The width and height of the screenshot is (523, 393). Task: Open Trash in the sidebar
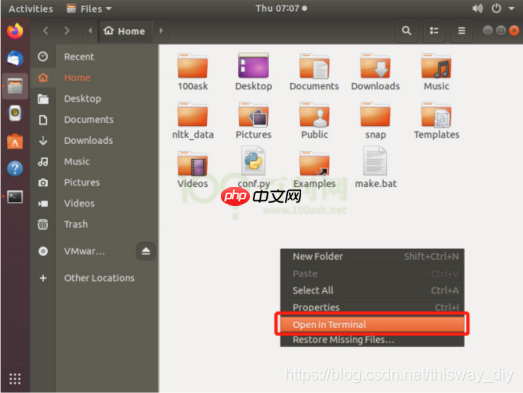[x=94, y=224]
